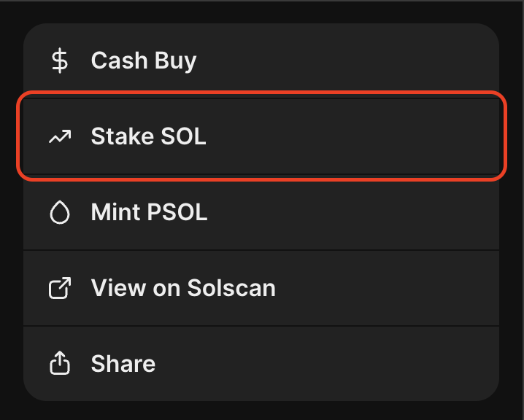The image size is (524, 420).
Task: Click the external link icon
Action: pyautogui.click(x=59, y=288)
